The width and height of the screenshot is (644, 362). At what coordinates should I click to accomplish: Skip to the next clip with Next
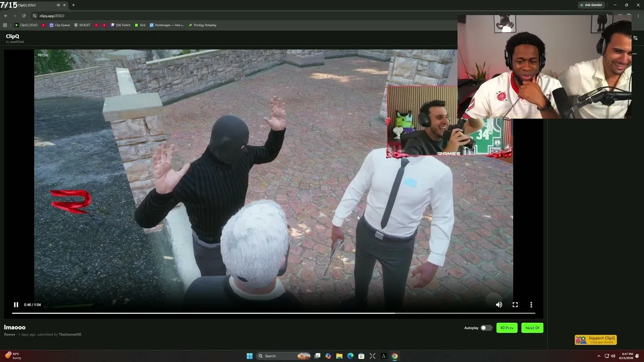pyautogui.click(x=532, y=328)
